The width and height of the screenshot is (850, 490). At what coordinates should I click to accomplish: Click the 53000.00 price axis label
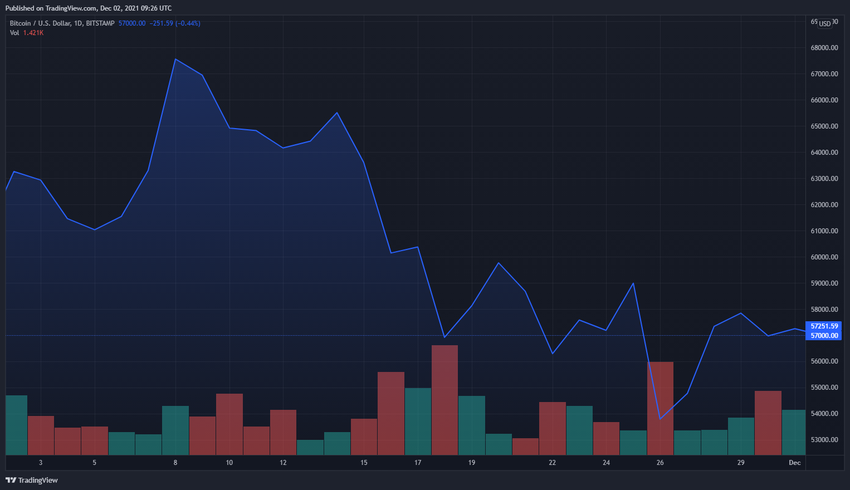pyautogui.click(x=824, y=440)
